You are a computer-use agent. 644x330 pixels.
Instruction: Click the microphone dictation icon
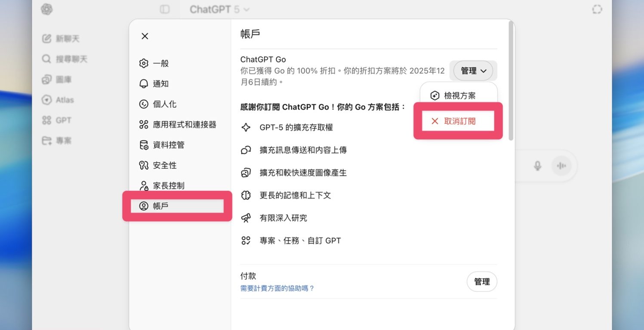click(x=537, y=166)
